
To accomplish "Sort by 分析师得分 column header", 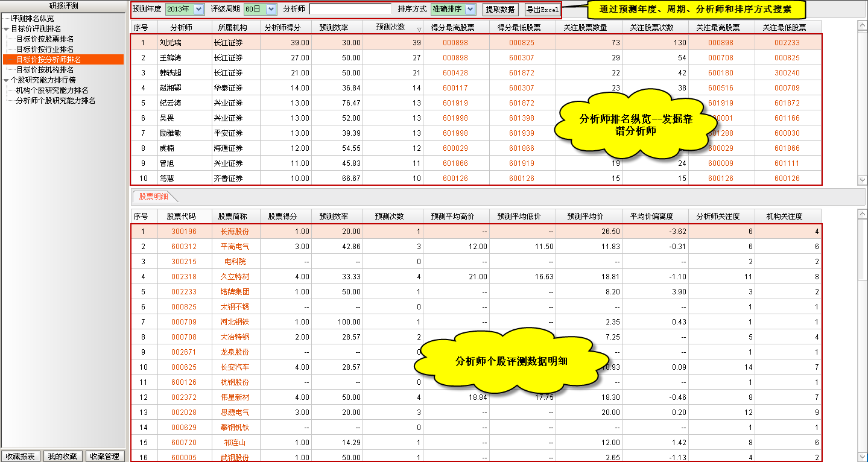I will [287, 27].
